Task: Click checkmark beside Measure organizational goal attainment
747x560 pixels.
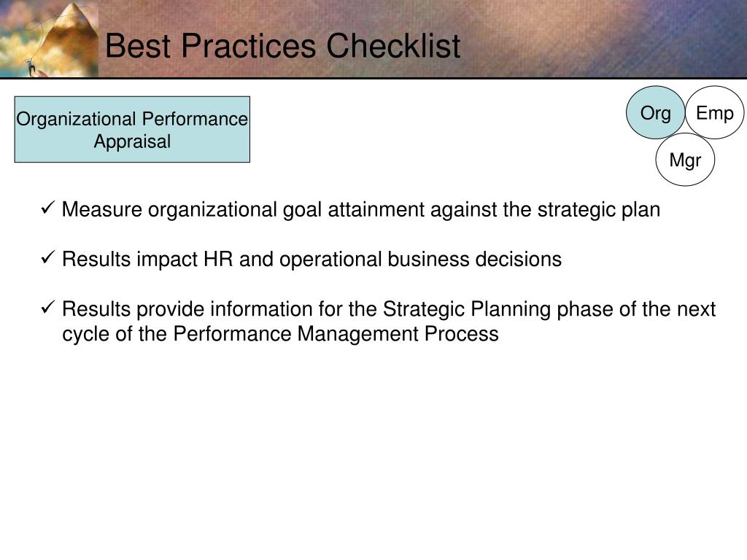Action: tap(48, 208)
